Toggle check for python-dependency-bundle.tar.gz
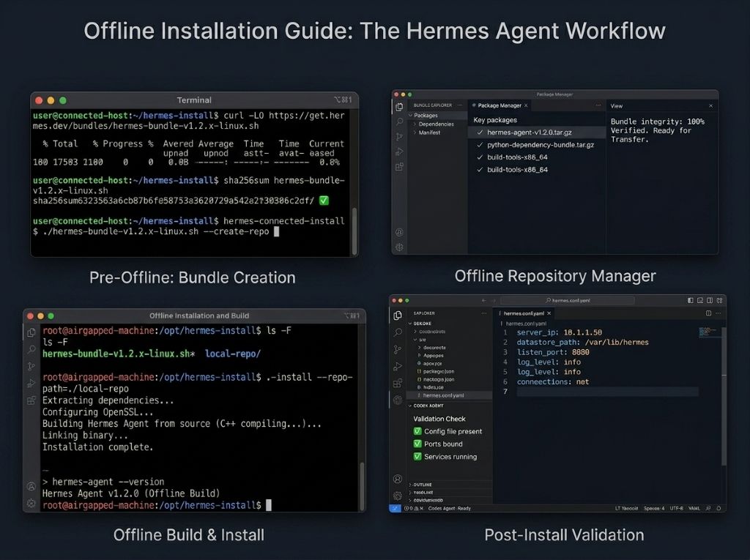The image size is (750, 560). click(x=480, y=145)
